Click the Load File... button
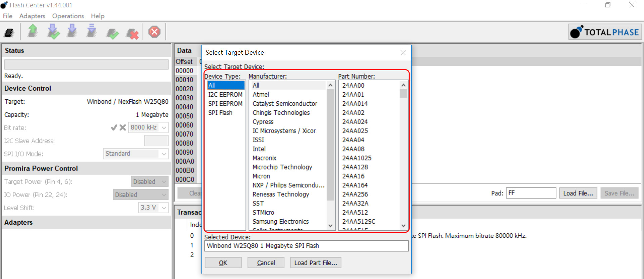 [x=578, y=193]
